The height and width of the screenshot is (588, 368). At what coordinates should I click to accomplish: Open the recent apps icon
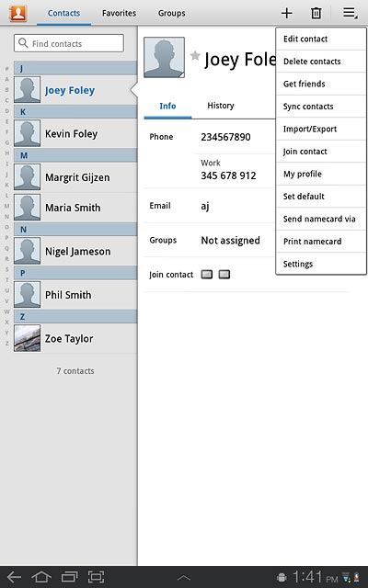pyautogui.click(x=69, y=577)
